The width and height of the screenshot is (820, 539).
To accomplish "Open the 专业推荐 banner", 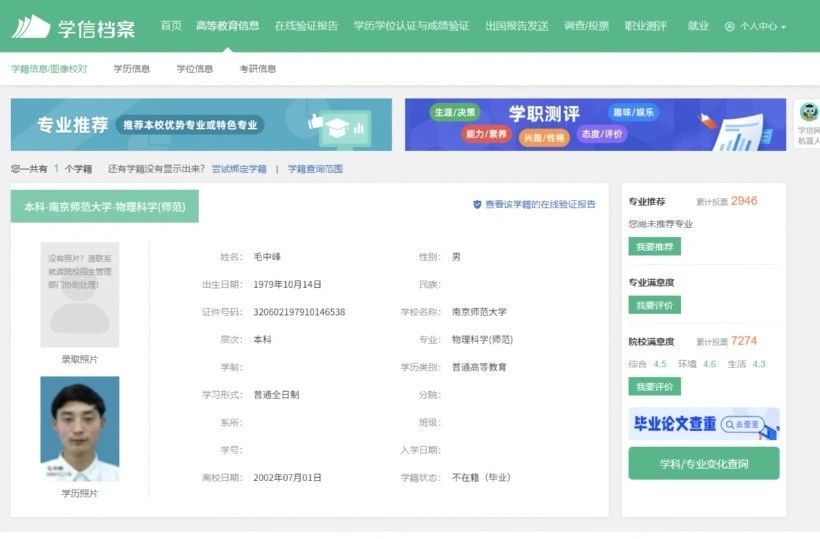I will 201,124.
